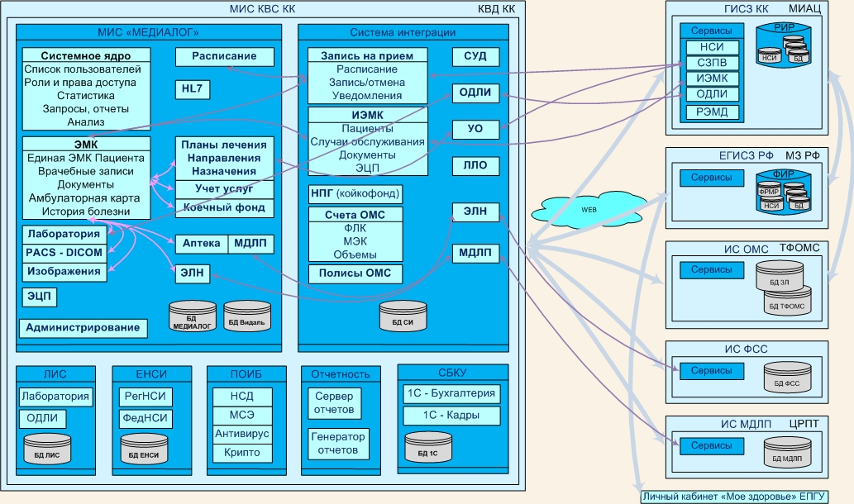Click the Сервисы box in ЕГИСЗ РФ
Image resolution: width=854 pixels, height=504 pixels.
click(x=711, y=178)
